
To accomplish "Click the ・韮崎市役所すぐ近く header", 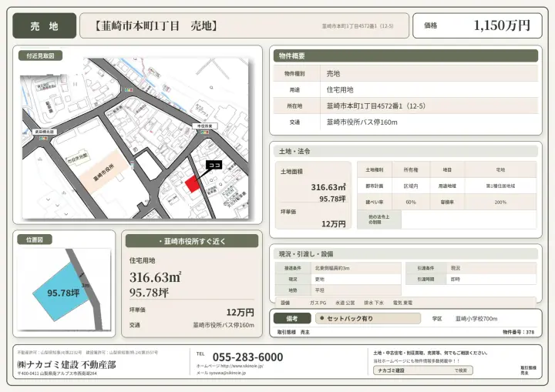I will pyautogui.click(x=192, y=241).
